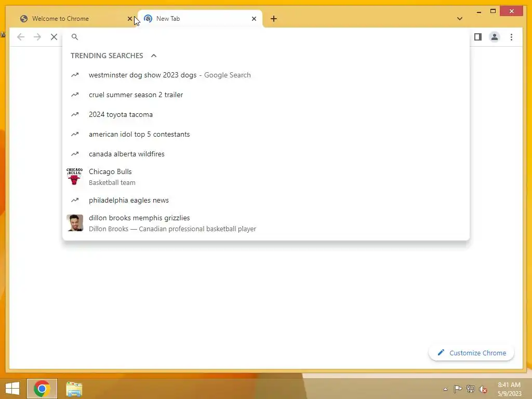This screenshot has height=399, width=532.
Task: Open the tab search dropdown arrow
Action: [x=459, y=19]
